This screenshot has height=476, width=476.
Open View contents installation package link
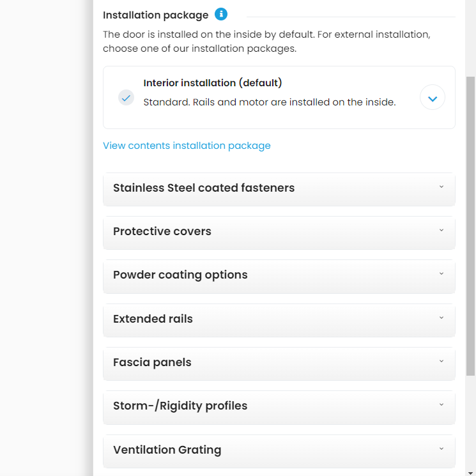click(x=187, y=146)
